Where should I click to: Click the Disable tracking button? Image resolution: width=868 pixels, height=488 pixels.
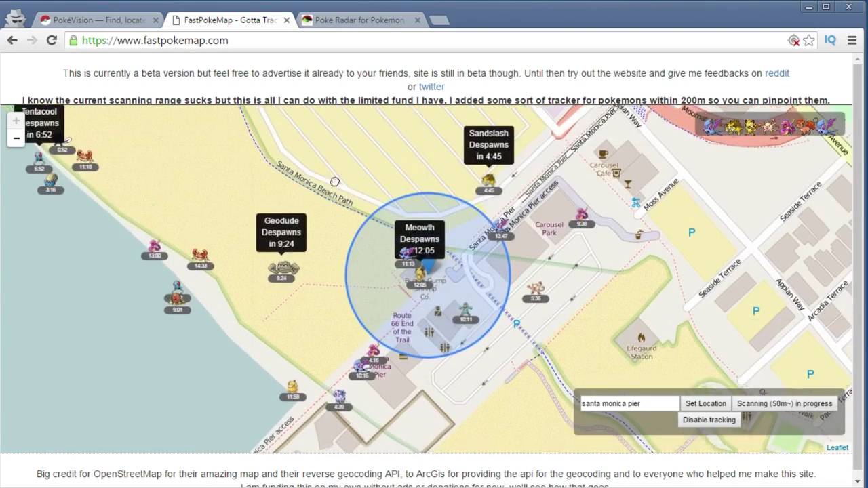point(709,420)
